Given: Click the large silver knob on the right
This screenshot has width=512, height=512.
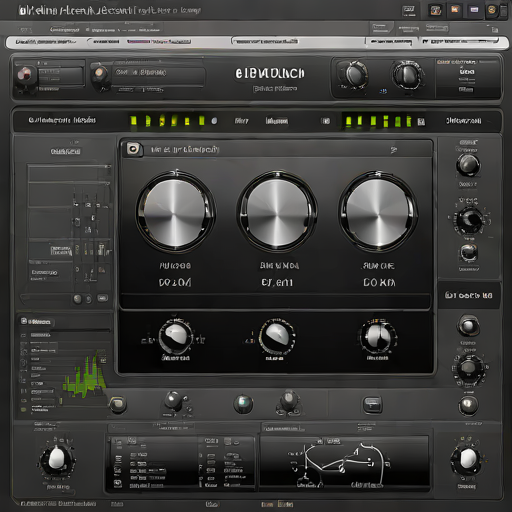Looking at the screenshot, I should [378, 212].
